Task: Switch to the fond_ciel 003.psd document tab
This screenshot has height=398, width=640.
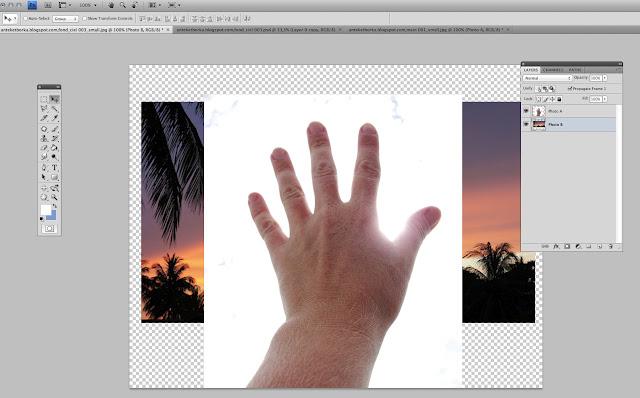Action: coord(259,29)
